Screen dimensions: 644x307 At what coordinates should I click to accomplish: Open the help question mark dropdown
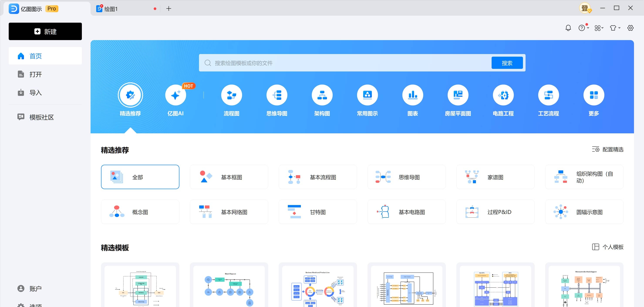(x=584, y=28)
